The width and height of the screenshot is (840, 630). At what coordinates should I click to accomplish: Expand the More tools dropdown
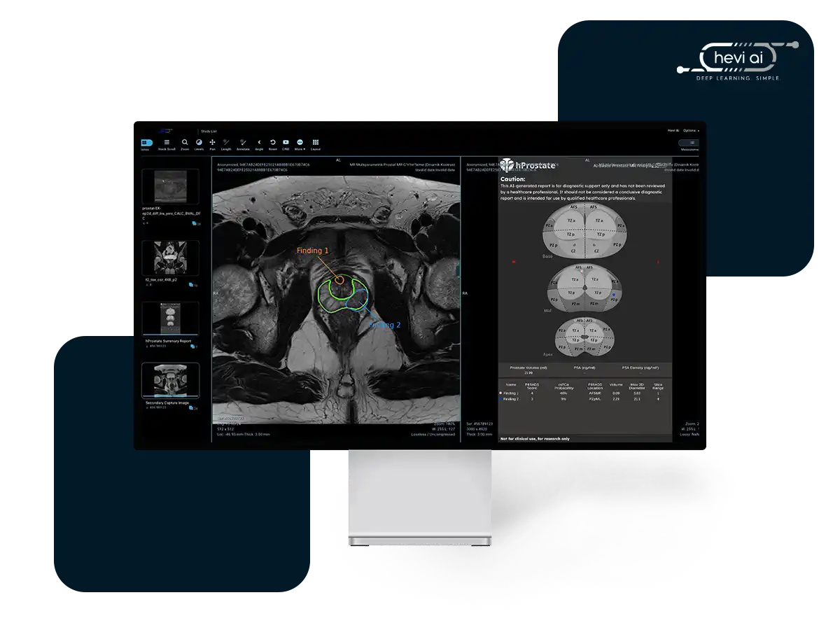click(x=300, y=143)
